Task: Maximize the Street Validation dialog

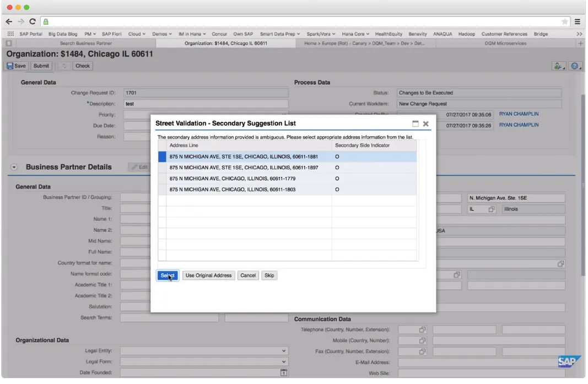Action: point(416,124)
